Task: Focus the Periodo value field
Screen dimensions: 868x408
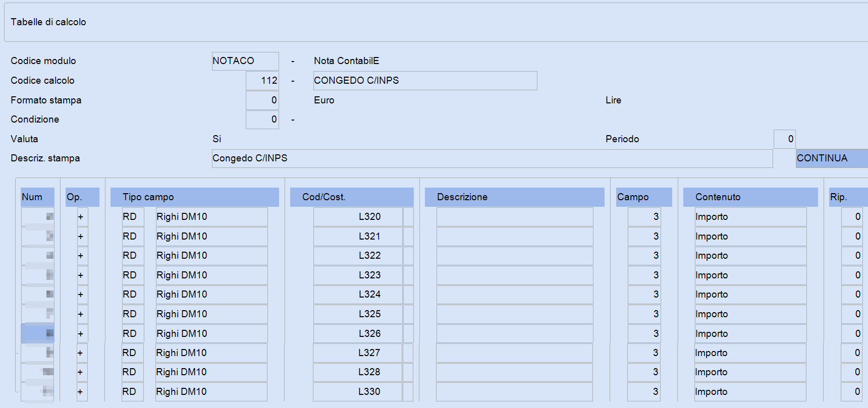Action: coord(785,139)
